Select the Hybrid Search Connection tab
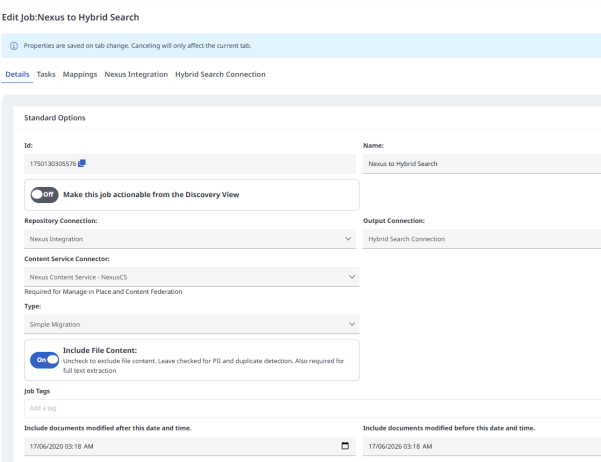The width and height of the screenshot is (601, 462). point(220,74)
